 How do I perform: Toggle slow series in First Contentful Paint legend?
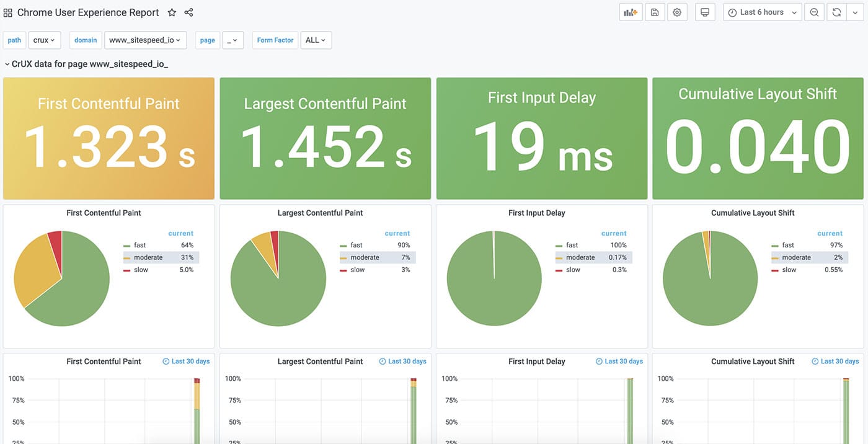[141, 270]
